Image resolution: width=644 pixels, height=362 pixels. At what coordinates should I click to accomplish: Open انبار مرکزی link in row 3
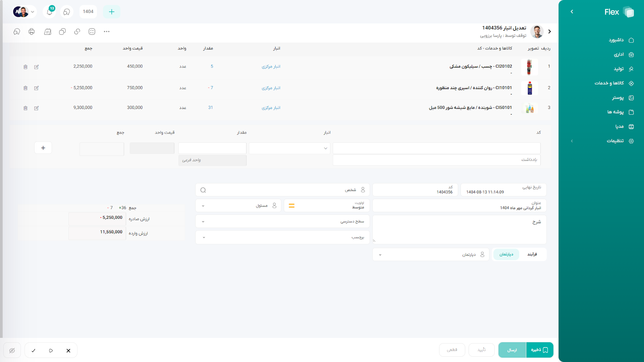(271, 108)
